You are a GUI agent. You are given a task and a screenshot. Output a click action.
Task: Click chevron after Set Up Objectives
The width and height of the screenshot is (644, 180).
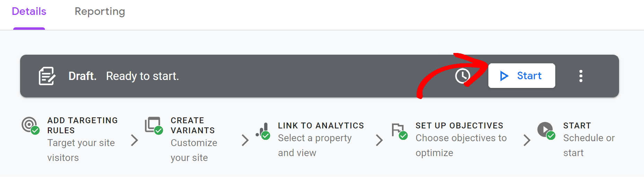coord(527,140)
